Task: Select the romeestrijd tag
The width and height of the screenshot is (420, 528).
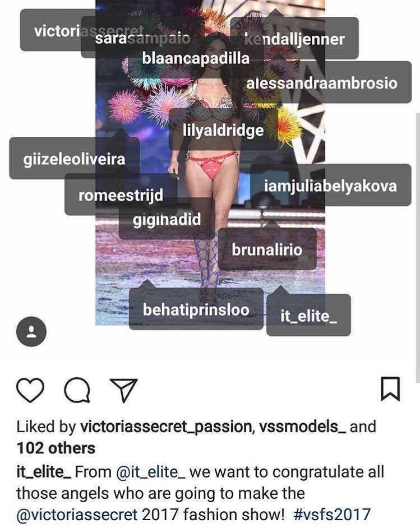Action: pyautogui.click(x=121, y=194)
